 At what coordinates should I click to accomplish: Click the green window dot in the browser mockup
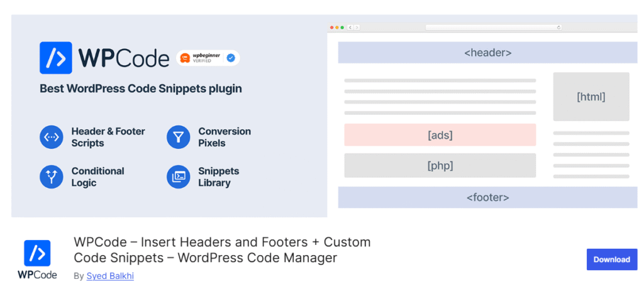coord(342,28)
